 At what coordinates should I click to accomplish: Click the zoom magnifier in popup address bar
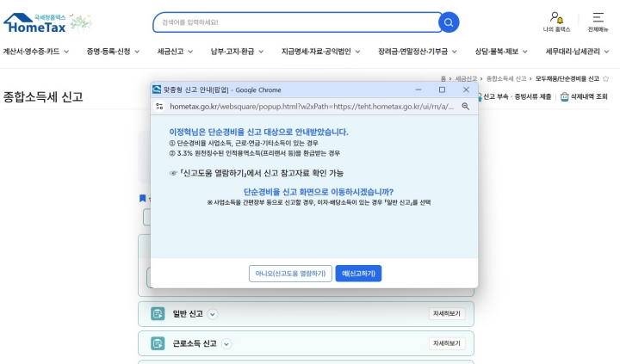(466, 107)
